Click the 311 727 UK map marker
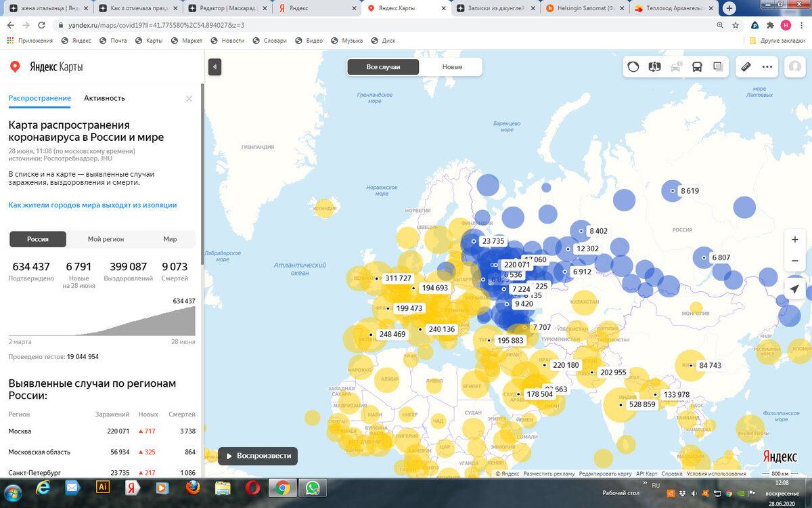812x508 pixels. coord(397,278)
